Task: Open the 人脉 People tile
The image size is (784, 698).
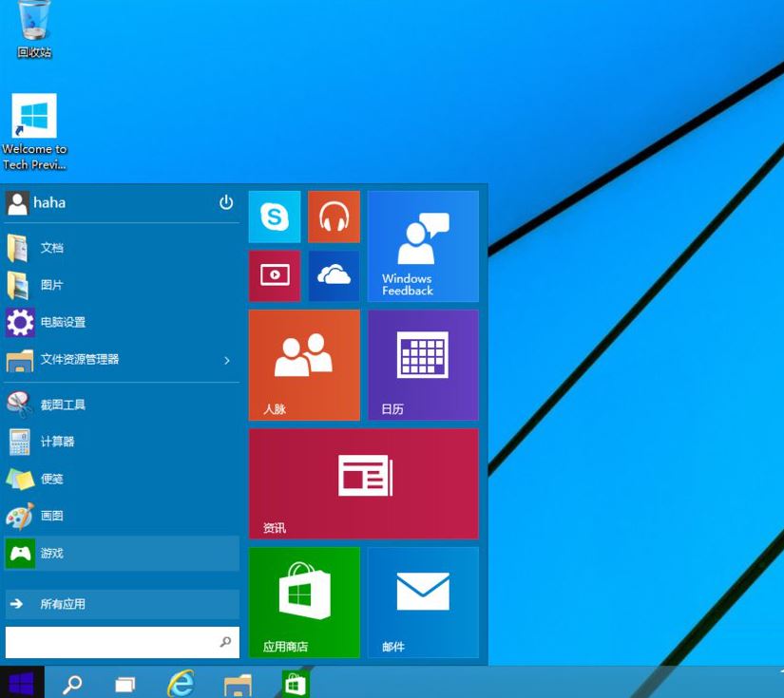Action: point(304,365)
